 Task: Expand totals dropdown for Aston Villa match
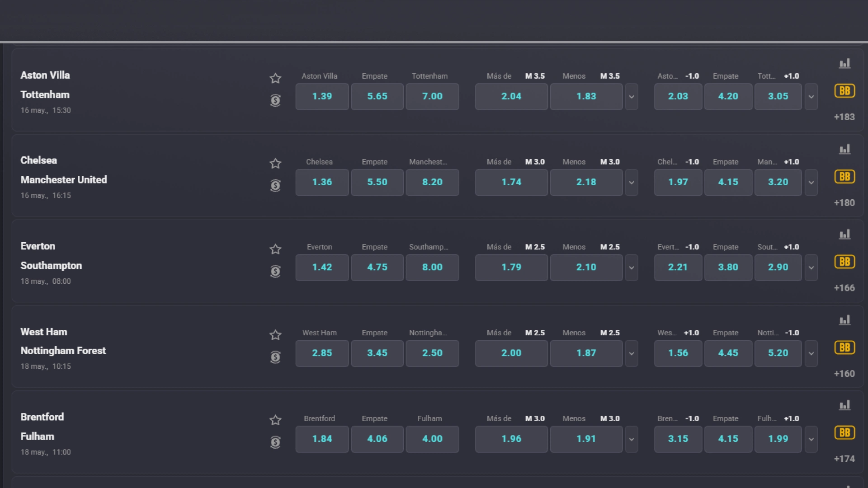pyautogui.click(x=632, y=97)
